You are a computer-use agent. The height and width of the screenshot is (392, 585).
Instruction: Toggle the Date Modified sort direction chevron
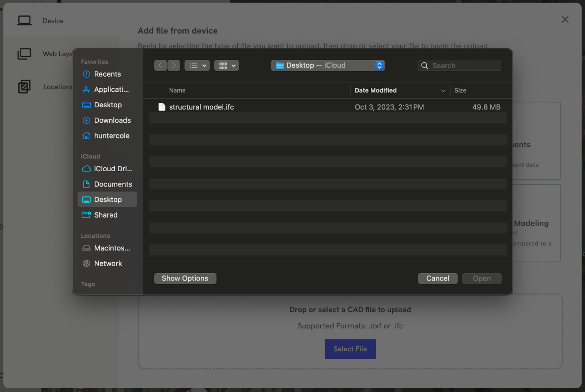coord(443,91)
